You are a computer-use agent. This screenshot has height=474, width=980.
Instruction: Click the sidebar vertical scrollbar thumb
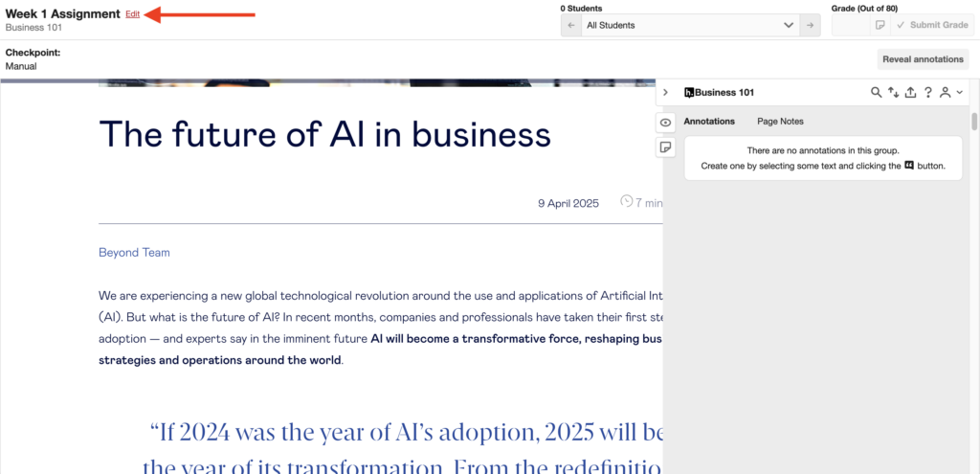pyautogui.click(x=973, y=121)
